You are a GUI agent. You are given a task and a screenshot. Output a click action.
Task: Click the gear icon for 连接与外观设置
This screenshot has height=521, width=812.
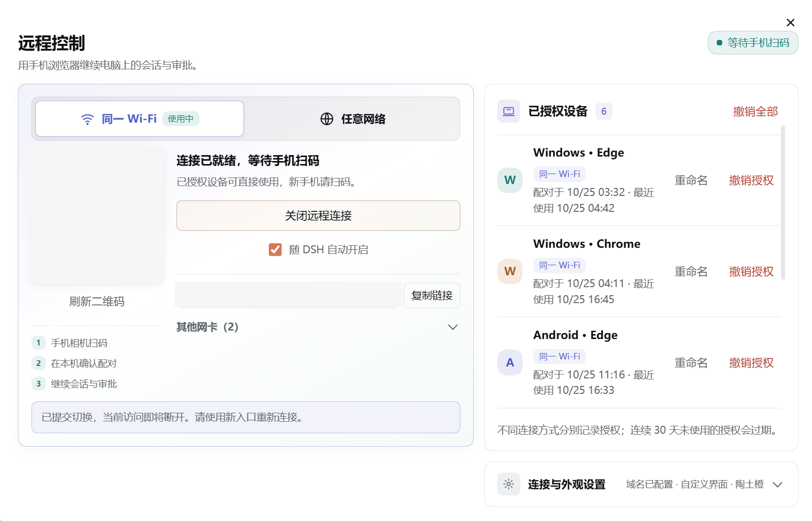click(x=509, y=484)
